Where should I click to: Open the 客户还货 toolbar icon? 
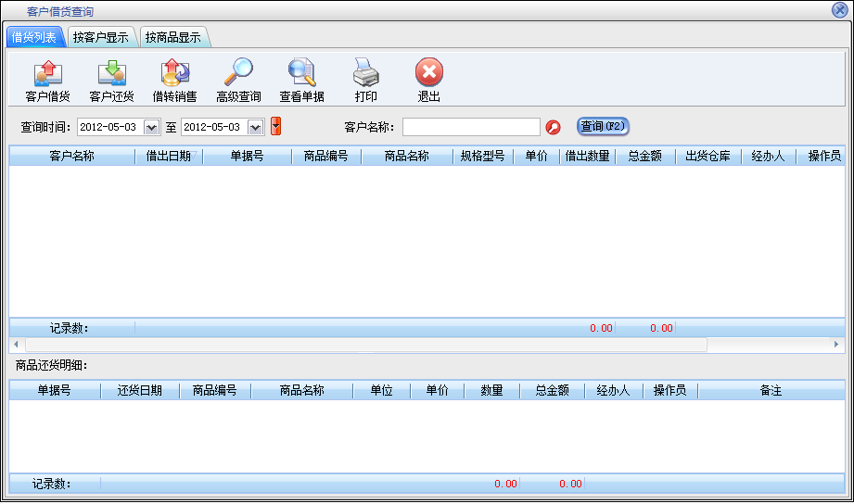coord(111,73)
